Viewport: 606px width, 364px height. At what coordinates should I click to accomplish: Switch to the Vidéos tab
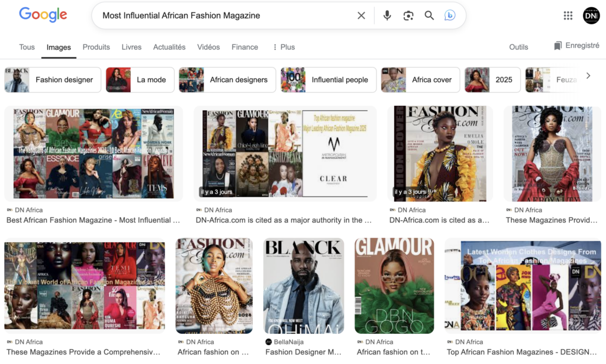coord(208,47)
